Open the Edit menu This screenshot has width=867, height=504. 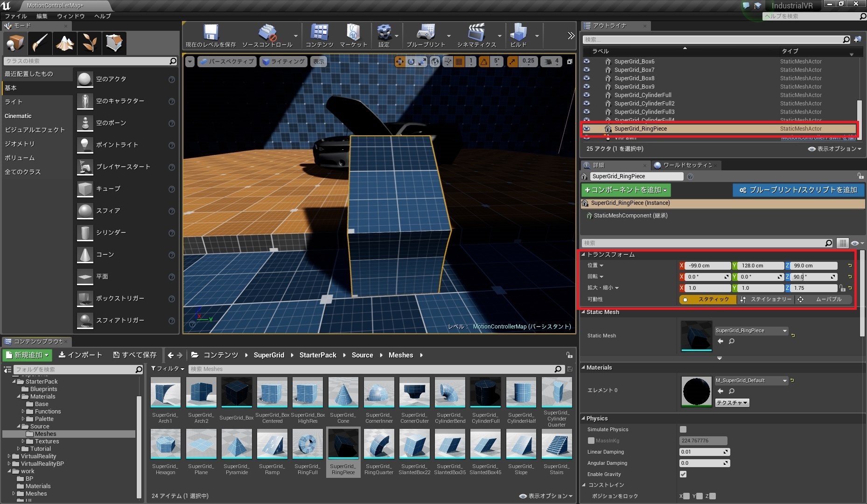[x=42, y=16]
